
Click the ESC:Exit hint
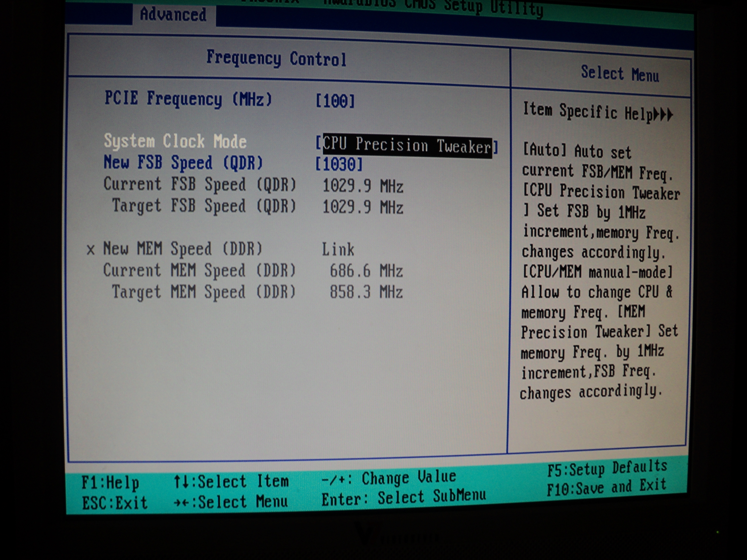pyautogui.click(x=115, y=503)
